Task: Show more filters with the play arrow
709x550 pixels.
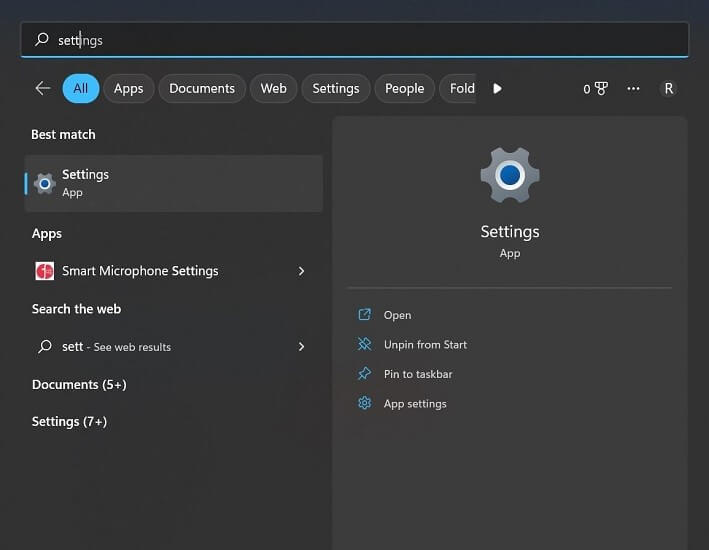Action: click(497, 88)
